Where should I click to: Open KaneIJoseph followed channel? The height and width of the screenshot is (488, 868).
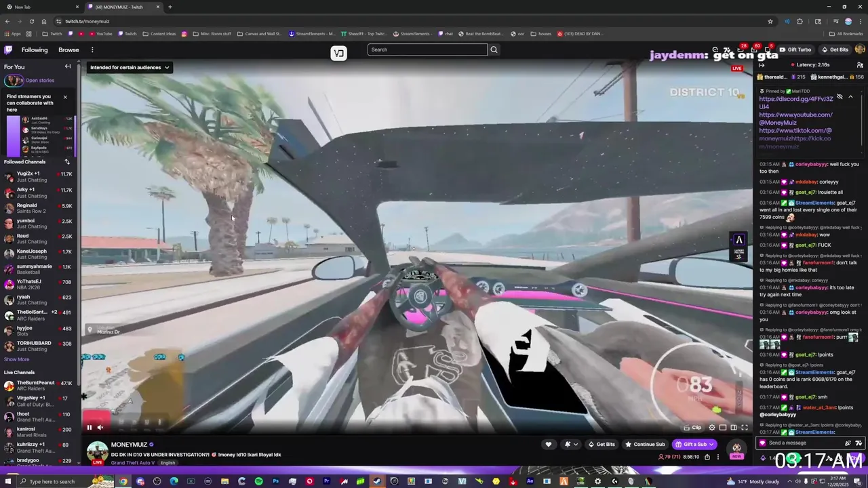[x=39, y=254]
